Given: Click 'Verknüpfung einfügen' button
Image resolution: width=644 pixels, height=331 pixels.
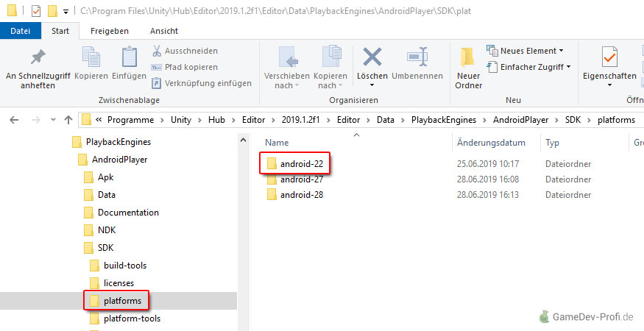Looking at the screenshot, I should pos(200,83).
